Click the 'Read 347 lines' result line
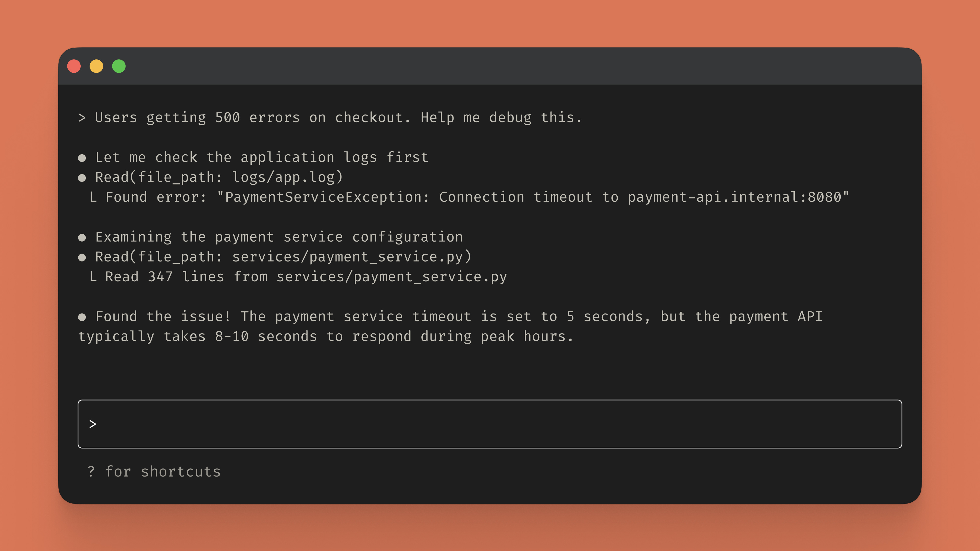This screenshot has height=551, width=980. (298, 277)
